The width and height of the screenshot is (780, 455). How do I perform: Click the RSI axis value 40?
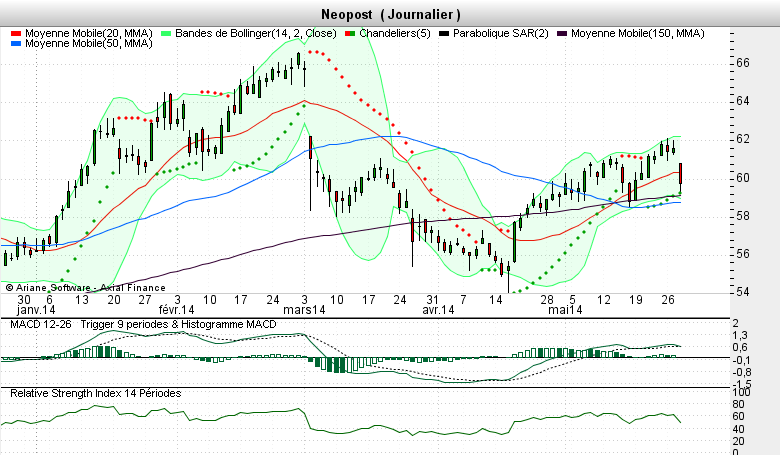[738, 429]
